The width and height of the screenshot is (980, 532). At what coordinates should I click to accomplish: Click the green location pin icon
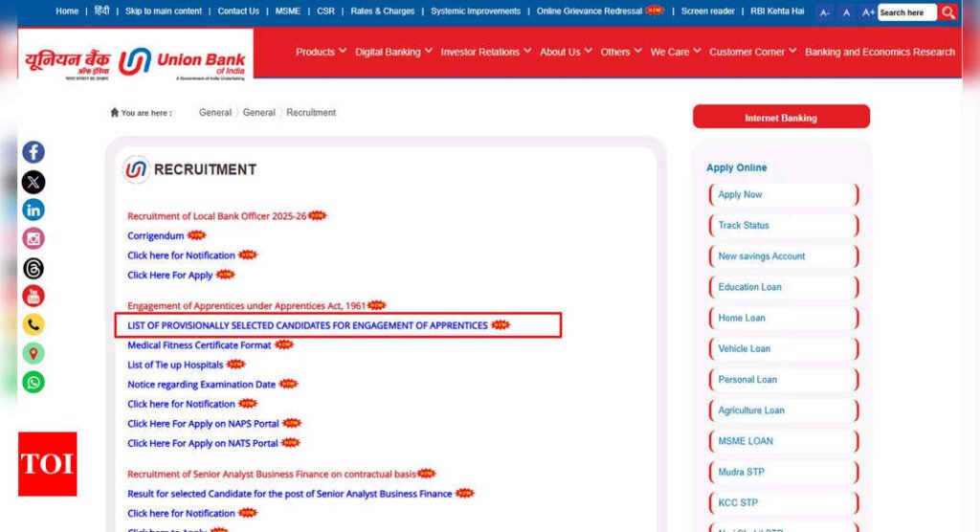[33, 353]
